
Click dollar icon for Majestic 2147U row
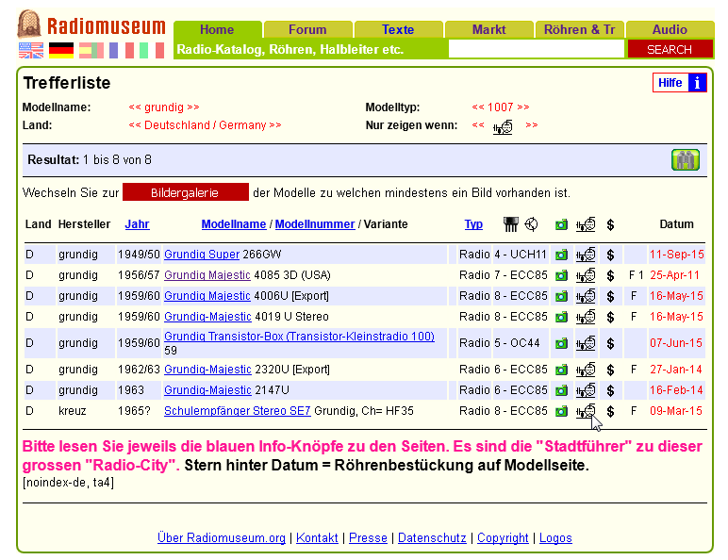(610, 390)
